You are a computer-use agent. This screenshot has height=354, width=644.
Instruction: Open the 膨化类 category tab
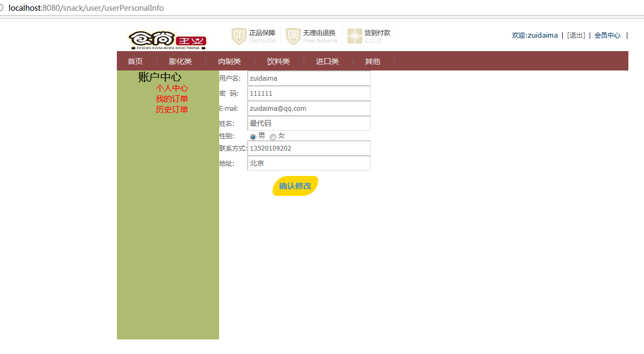coord(180,61)
